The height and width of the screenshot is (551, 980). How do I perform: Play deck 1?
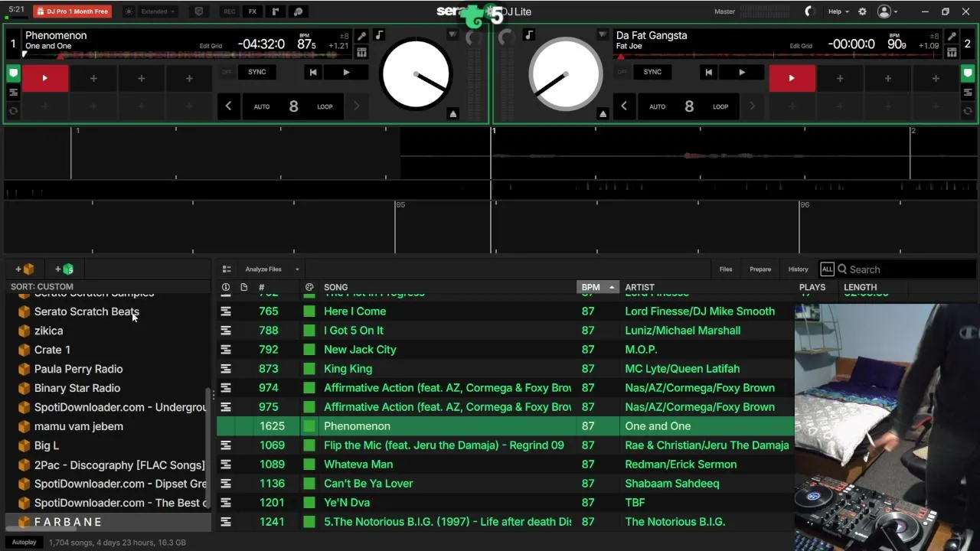346,72
